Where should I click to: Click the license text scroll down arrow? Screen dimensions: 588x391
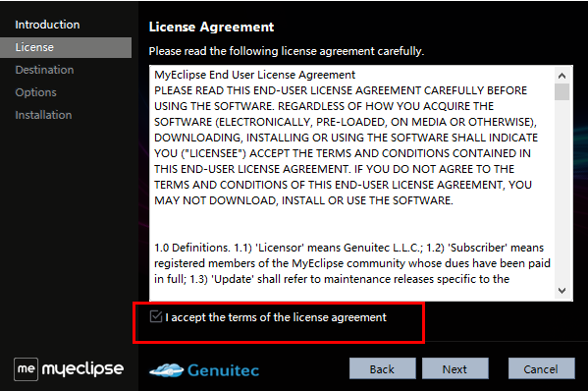tap(561, 291)
